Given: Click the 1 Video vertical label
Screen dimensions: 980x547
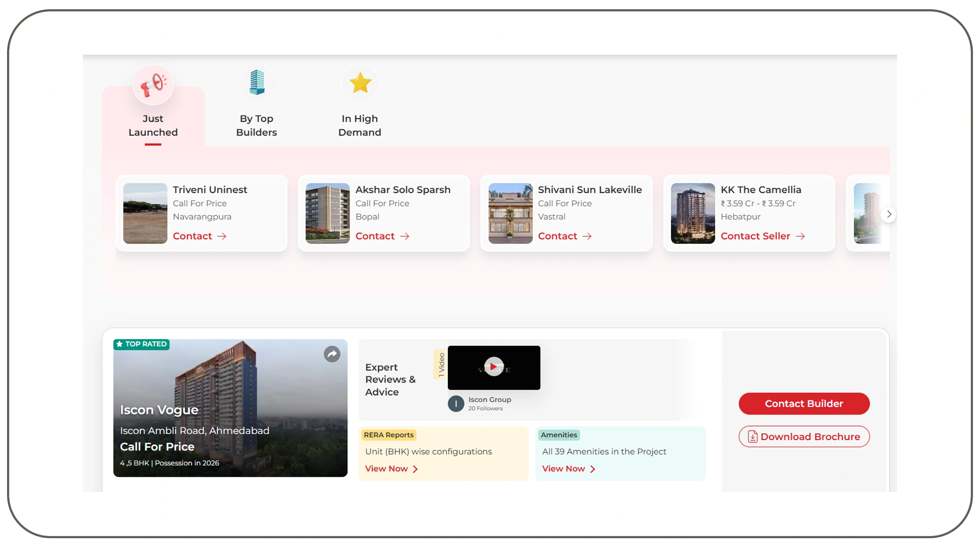Looking at the screenshot, I should [441, 364].
